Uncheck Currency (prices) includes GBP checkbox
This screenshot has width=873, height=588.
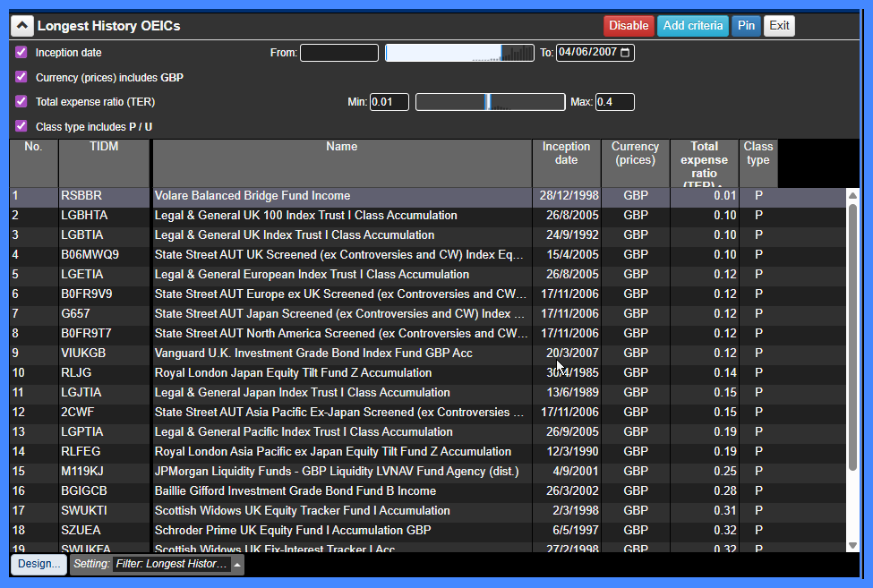pyautogui.click(x=21, y=78)
